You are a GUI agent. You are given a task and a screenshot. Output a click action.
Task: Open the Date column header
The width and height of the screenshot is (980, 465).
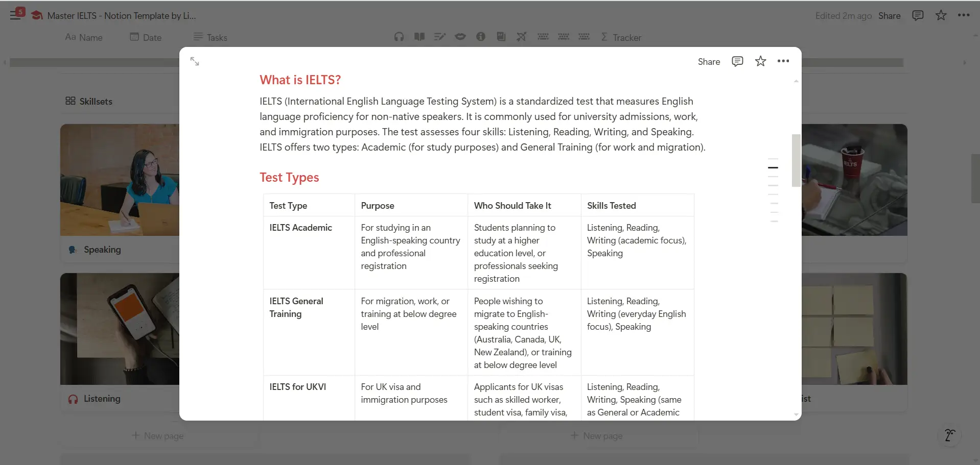(146, 37)
